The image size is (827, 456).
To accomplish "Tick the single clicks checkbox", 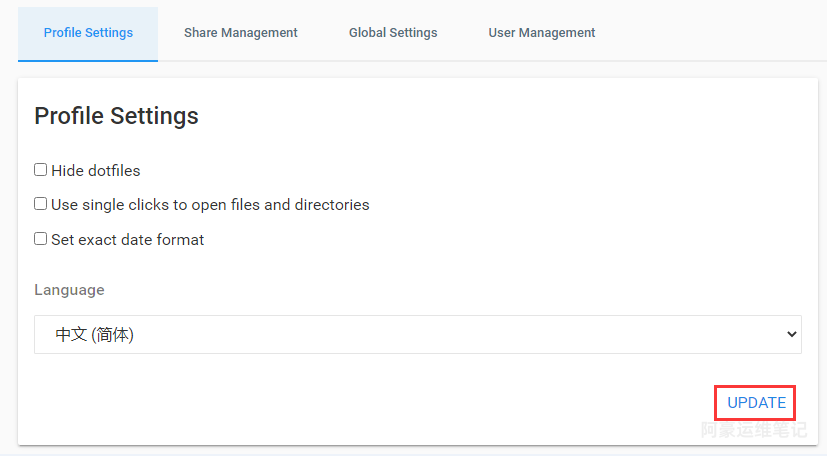I will (x=41, y=204).
